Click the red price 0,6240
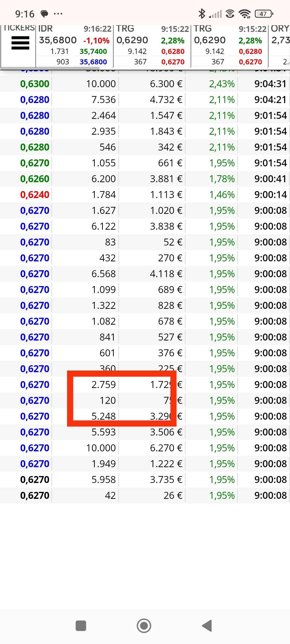The width and height of the screenshot is (290, 644). point(35,195)
